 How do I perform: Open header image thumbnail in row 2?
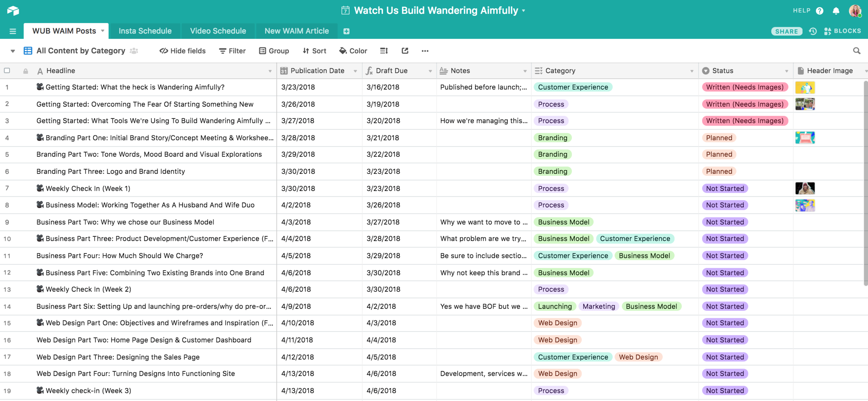[805, 104]
